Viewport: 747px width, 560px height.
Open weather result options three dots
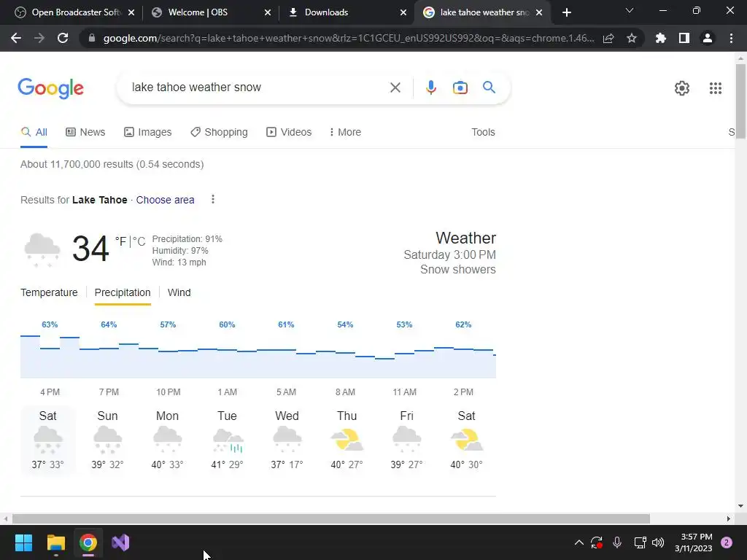tap(213, 199)
